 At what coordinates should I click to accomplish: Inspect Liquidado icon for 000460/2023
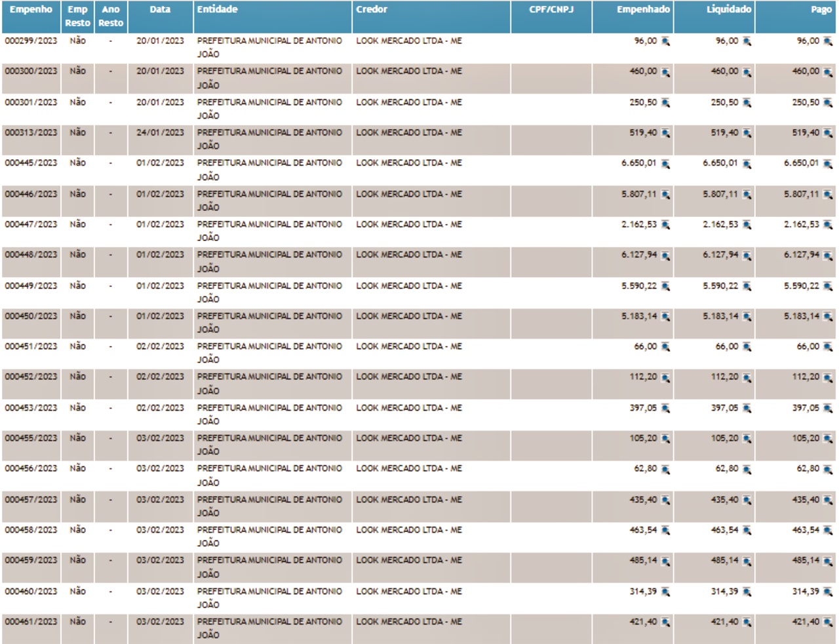pyautogui.click(x=747, y=592)
